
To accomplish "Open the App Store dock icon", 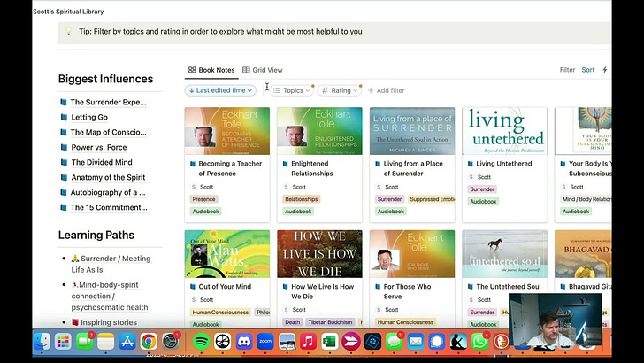I will tap(126, 341).
